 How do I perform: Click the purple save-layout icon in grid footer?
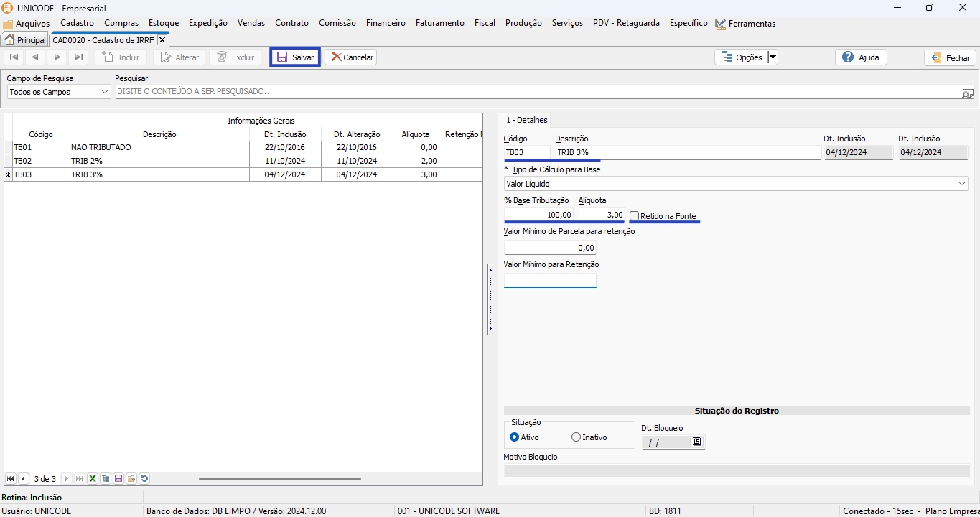(x=118, y=479)
